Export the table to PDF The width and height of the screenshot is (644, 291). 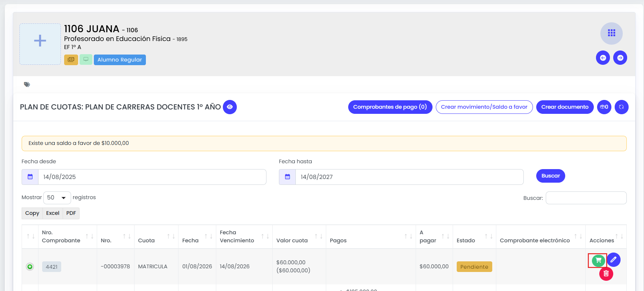pyautogui.click(x=71, y=213)
